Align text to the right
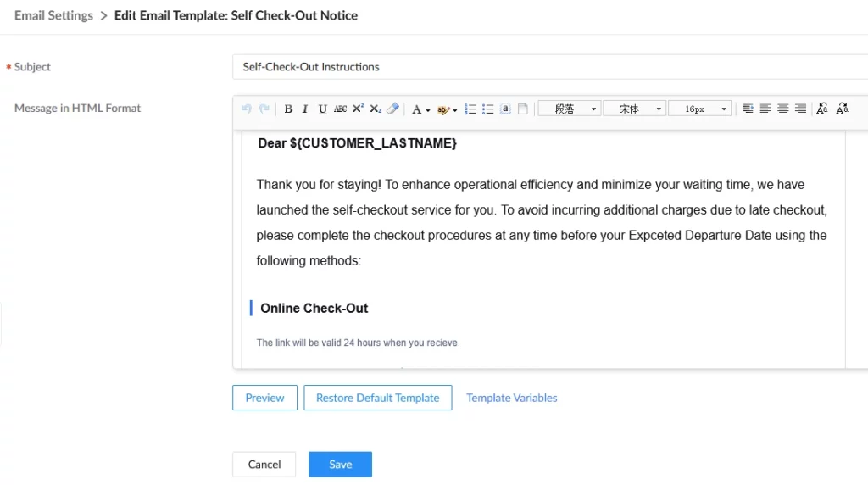This screenshot has width=868, height=485. 800,109
